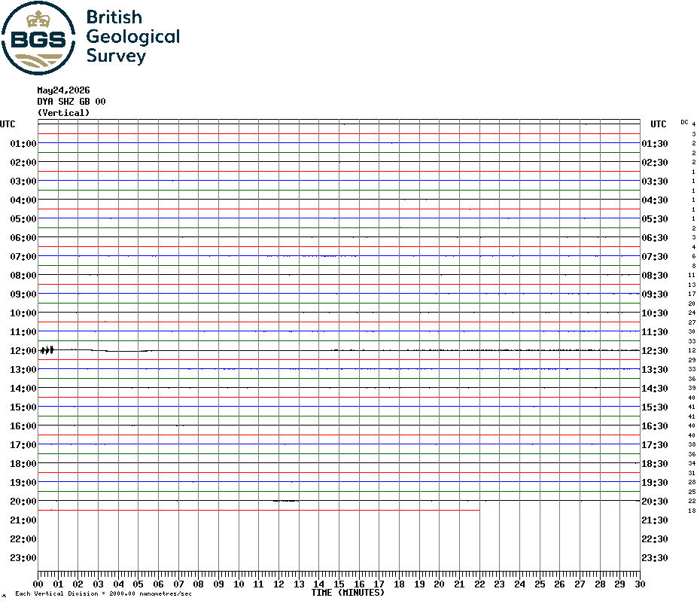The image size is (700, 604).
Task: Select the 06:00 hour label
Action: 23,238
